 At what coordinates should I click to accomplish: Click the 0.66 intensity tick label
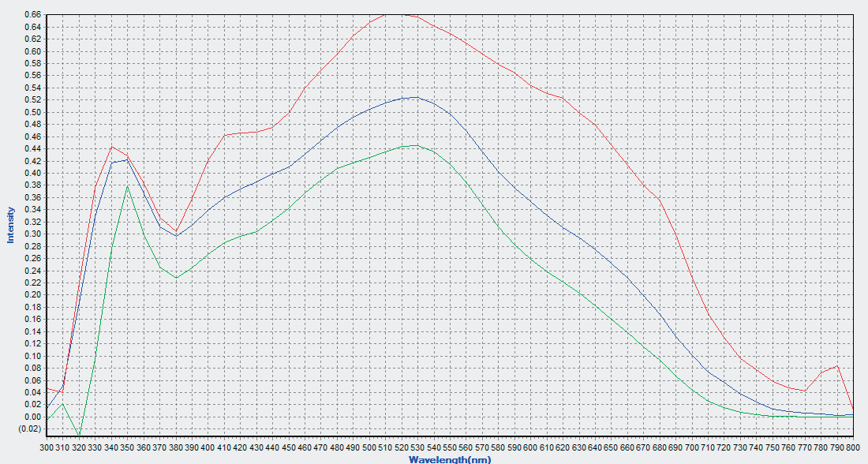click(x=32, y=14)
